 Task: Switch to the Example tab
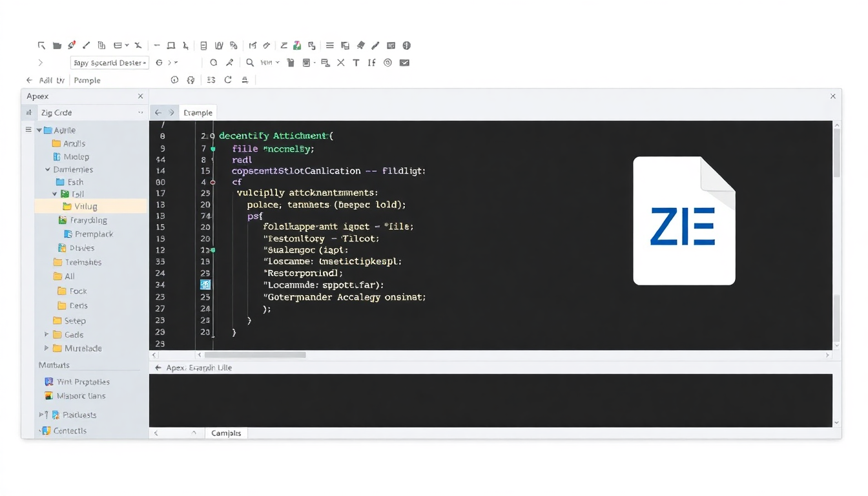point(198,112)
